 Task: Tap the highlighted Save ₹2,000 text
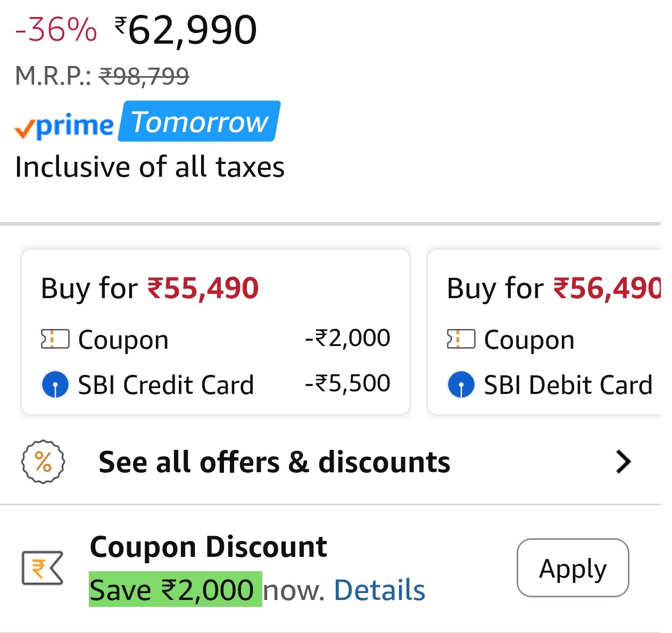[x=175, y=590]
